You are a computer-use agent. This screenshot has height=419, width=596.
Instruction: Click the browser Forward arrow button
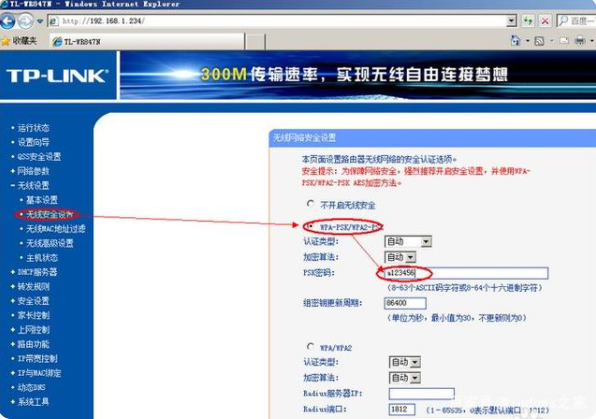[26, 21]
